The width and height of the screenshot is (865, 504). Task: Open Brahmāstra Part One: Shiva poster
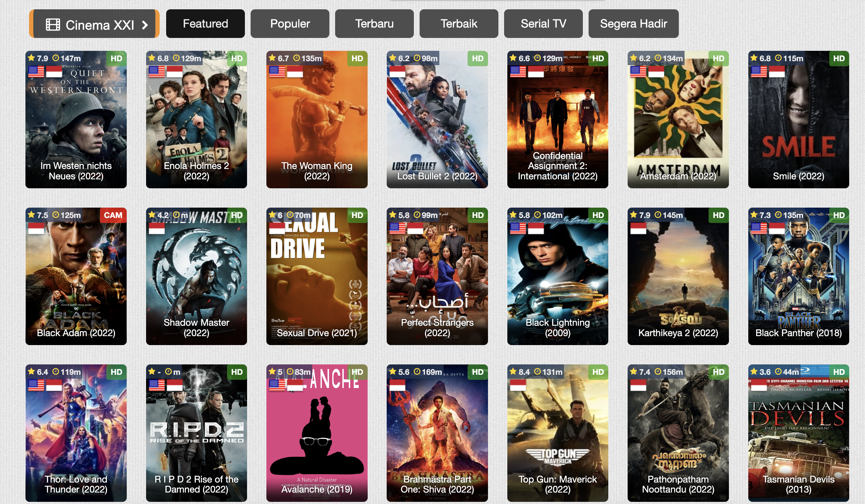[x=437, y=433]
